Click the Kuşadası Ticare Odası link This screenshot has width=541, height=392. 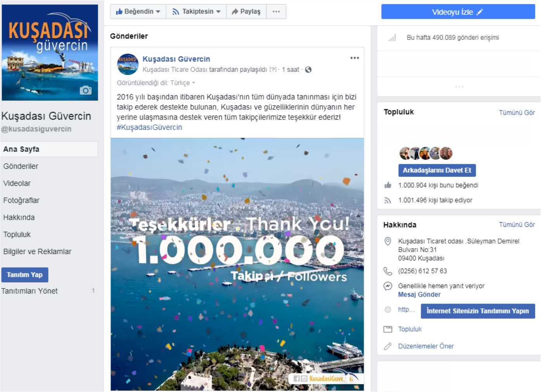pos(175,70)
